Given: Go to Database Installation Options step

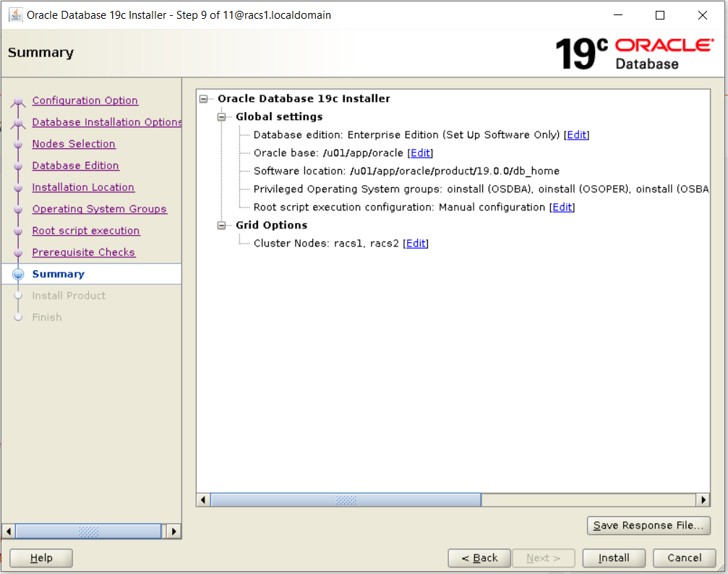Looking at the screenshot, I should [x=107, y=122].
